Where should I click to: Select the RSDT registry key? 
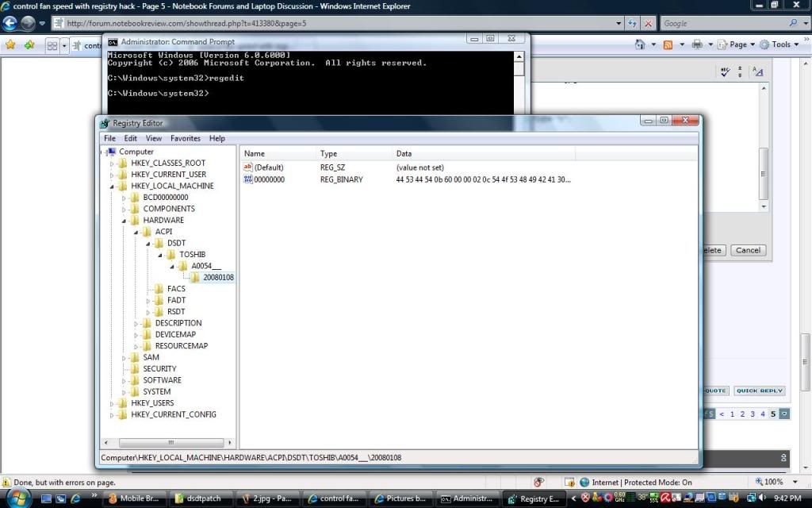pyautogui.click(x=176, y=311)
